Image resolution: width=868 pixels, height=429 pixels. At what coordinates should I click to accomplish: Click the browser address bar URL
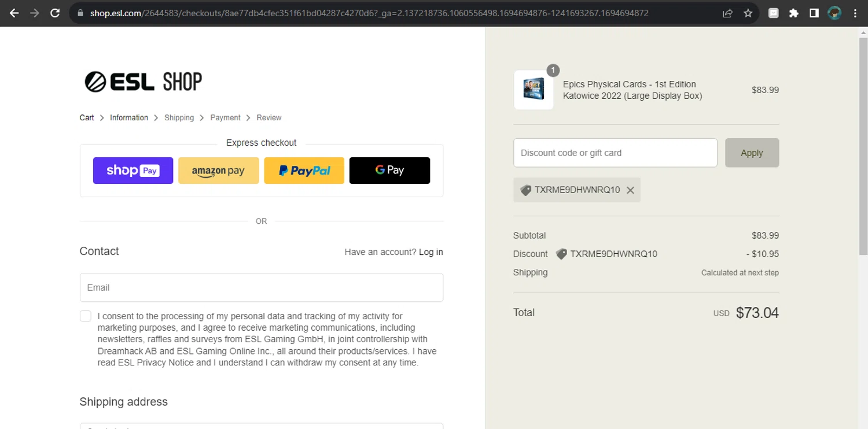click(369, 13)
